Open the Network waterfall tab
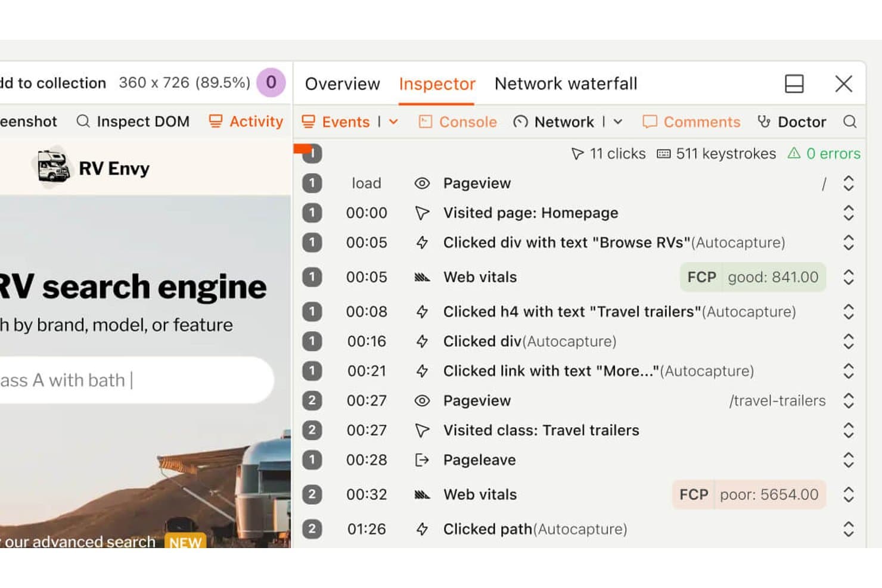The image size is (882, 588). click(566, 84)
